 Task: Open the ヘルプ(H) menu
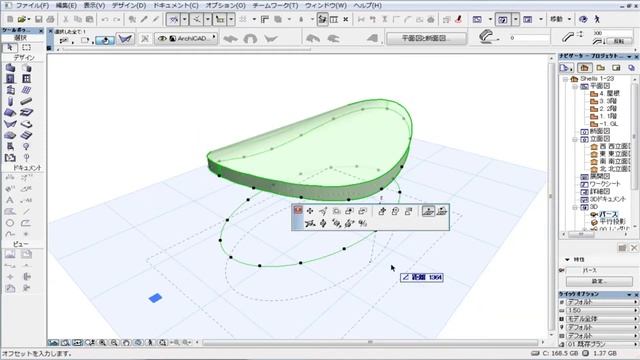click(367, 6)
